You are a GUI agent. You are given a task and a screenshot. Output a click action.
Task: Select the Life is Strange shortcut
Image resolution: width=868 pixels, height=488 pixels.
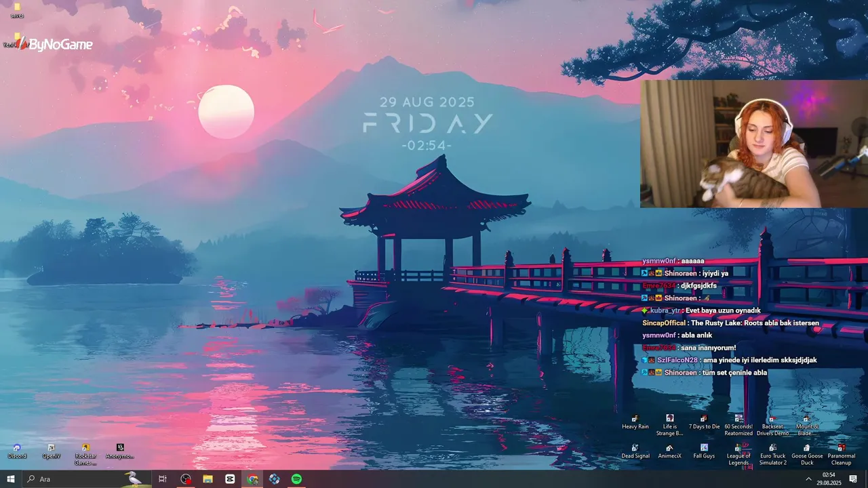(x=670, y=425)
